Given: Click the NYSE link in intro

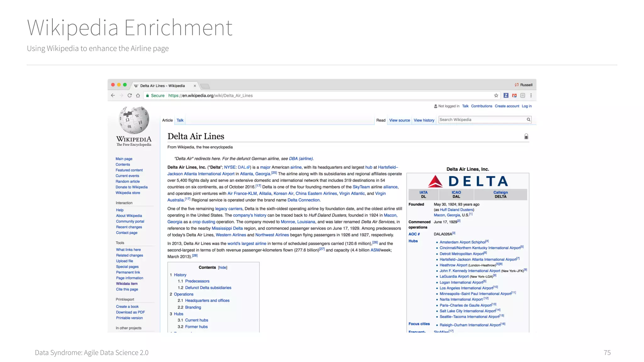Looking at the screenshot, I should [229, 167].
